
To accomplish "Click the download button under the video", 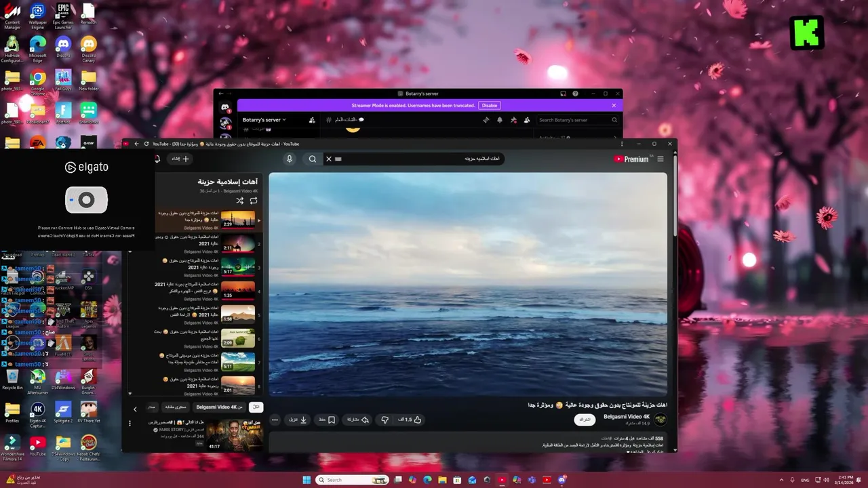I will 298,420.
